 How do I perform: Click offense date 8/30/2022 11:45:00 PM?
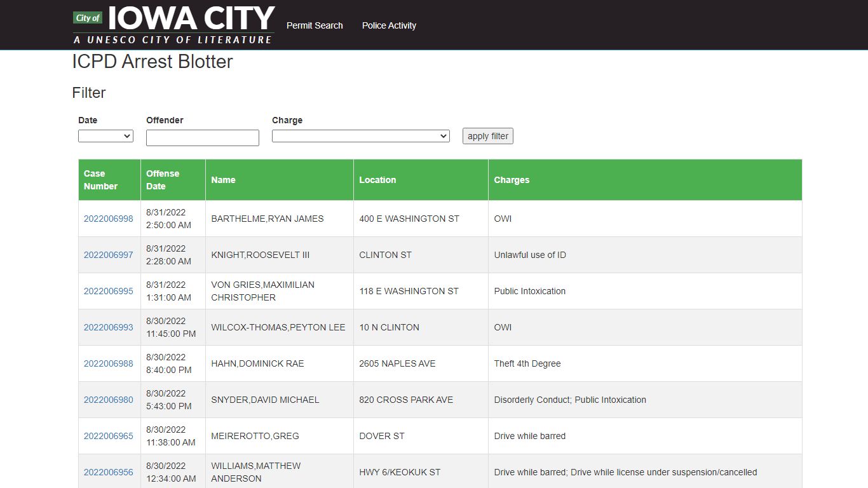[x=171, y=327]
